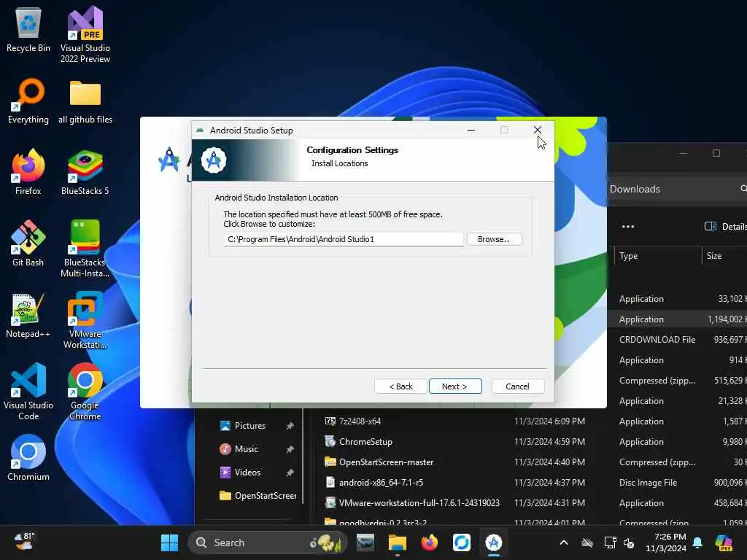Click the Windows Start button

(x=169, y=542)
